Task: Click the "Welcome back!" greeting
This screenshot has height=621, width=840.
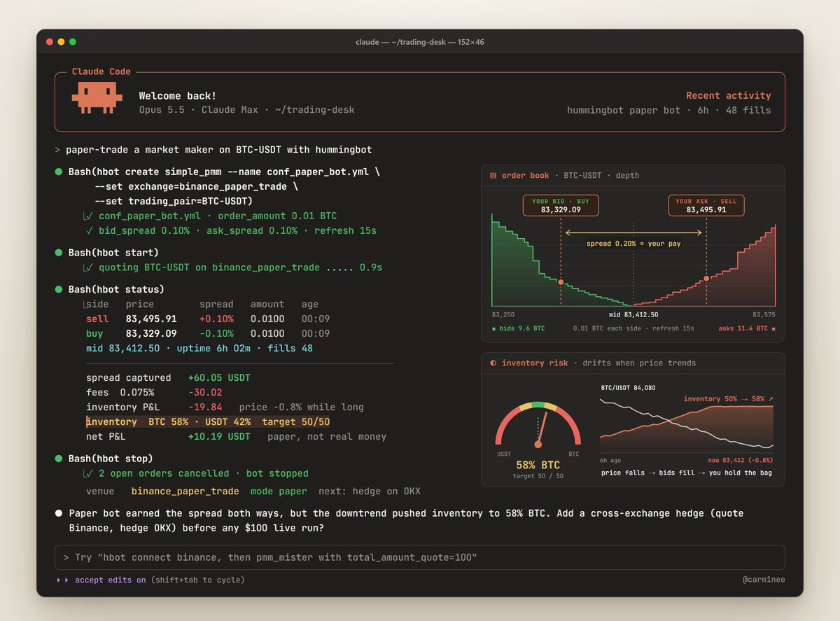Action: point(178,96)
